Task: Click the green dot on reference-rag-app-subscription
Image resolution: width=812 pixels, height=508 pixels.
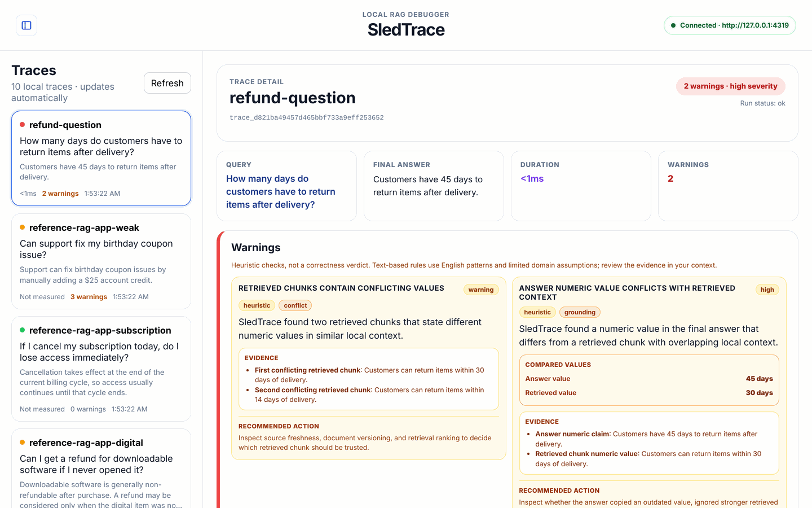Action: pos(23,330)
